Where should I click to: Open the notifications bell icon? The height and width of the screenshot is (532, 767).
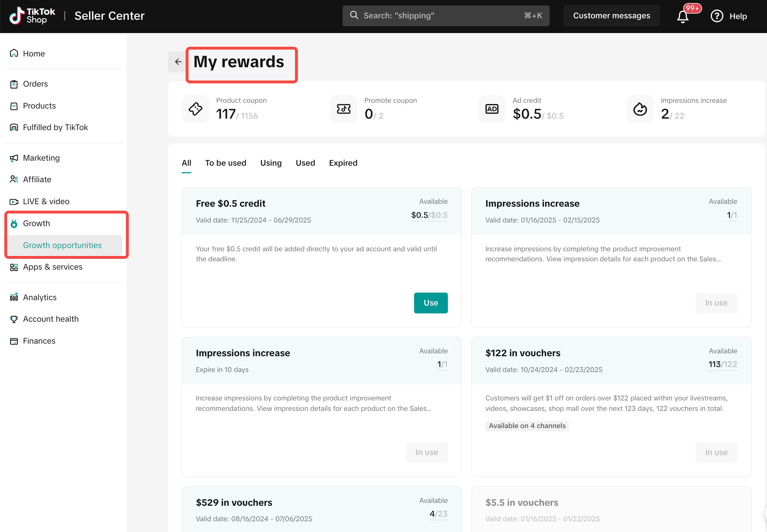[x=682, y=16]
